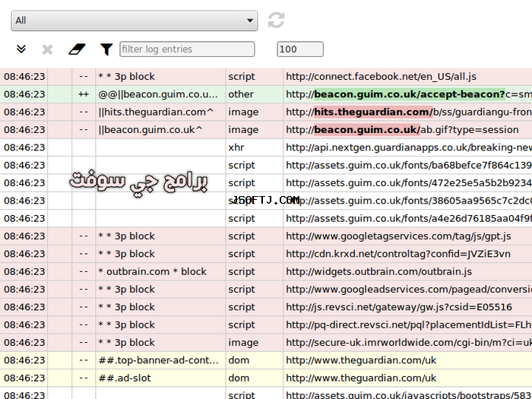Click the grey X clear icon
532x399 pixels.
tap(47, 49)
